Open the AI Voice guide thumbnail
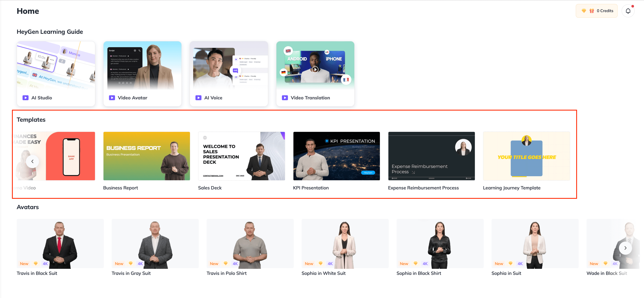644x298 pixels. point(229,66)
